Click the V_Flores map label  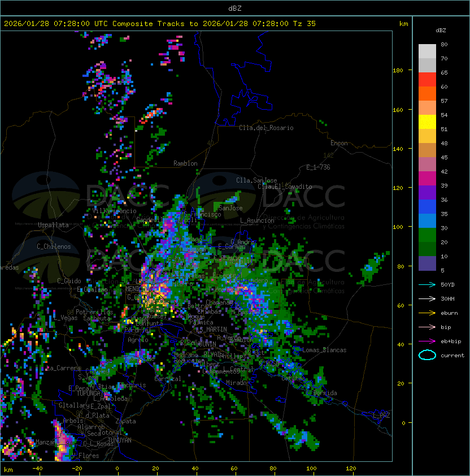coord(85,456)
